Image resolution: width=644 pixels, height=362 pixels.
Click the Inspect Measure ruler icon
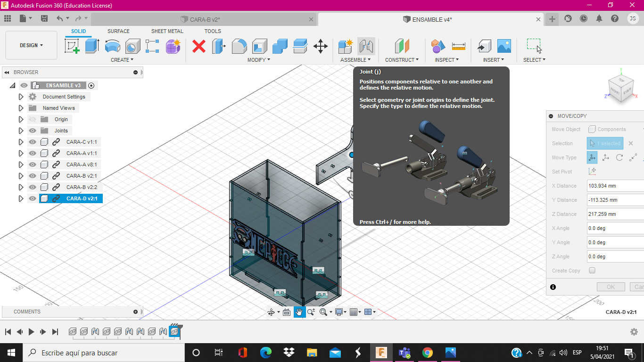458,46
